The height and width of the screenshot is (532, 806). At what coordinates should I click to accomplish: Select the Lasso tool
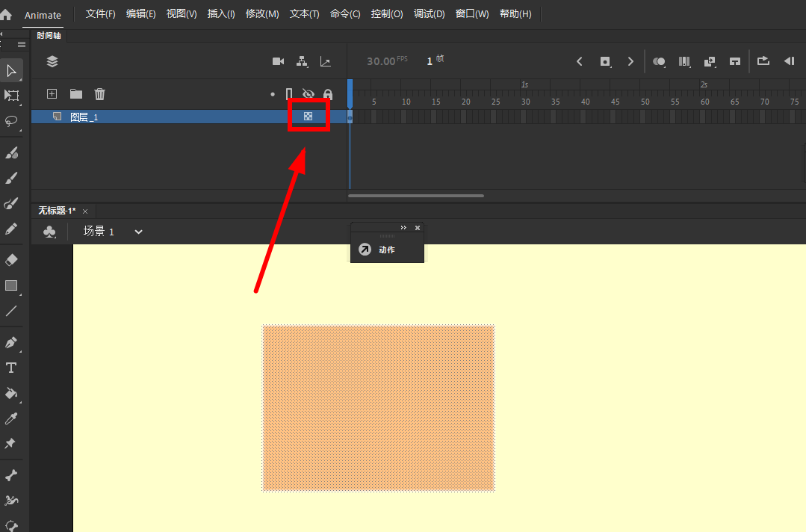11,121
